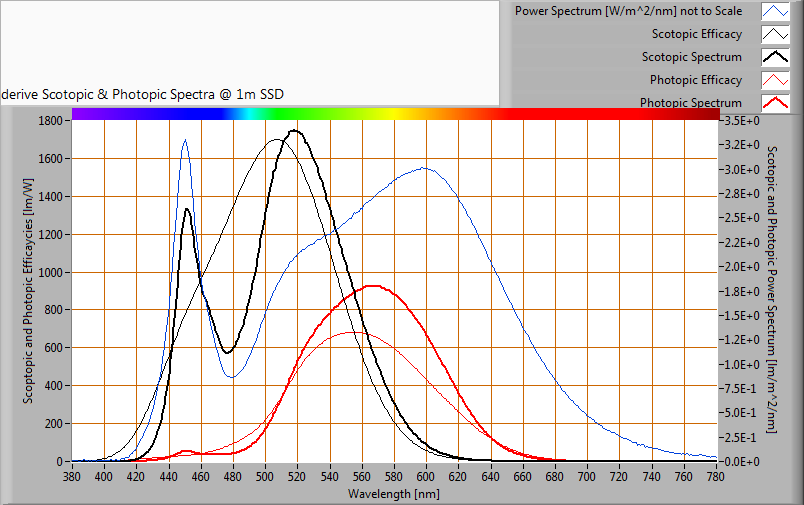Select the left Efficacies [lm/W] axis label
804x505 pixels.
[x=29, y=289]
